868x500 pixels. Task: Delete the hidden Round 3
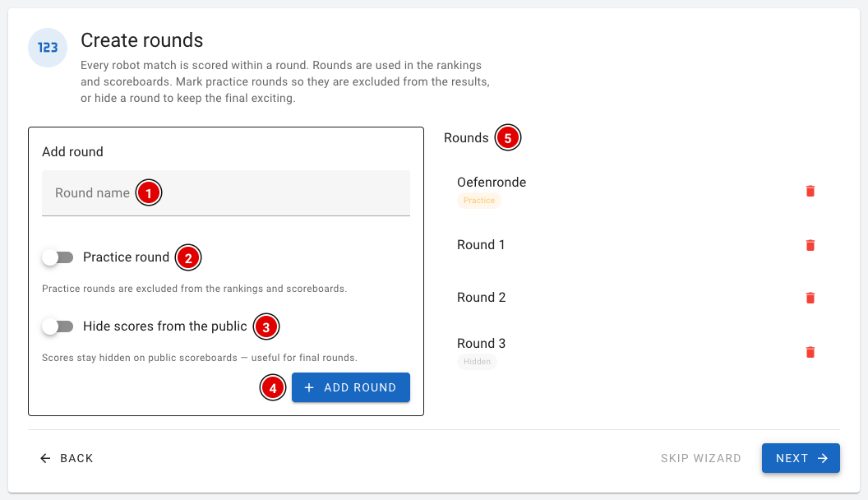[810, 352]
